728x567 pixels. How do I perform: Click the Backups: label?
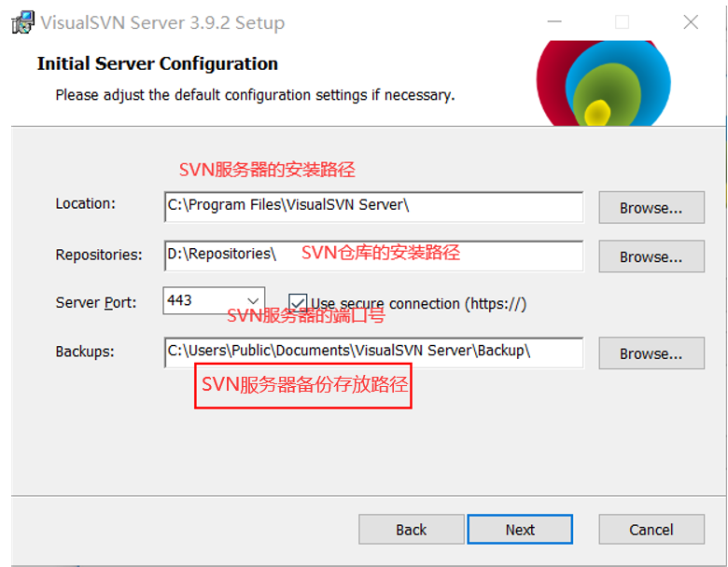pyautogui.click(x=85, y=352)
